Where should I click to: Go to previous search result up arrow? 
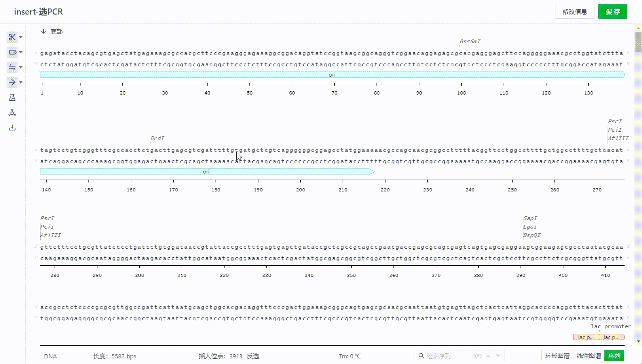(x=488, y=356)
